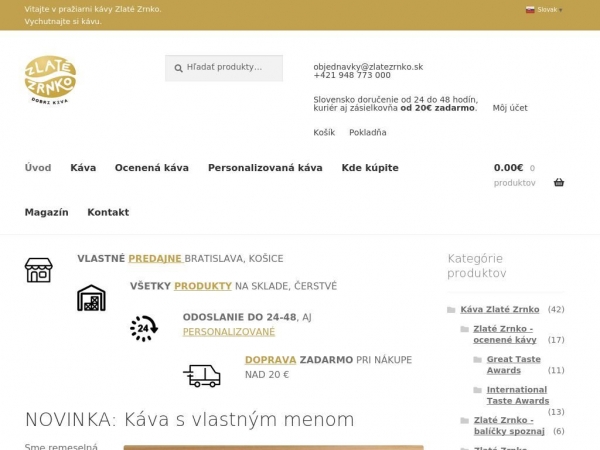
Task: Click the welcome text Vitajte v pražiarni kávy
Action: tap(93, 9)
